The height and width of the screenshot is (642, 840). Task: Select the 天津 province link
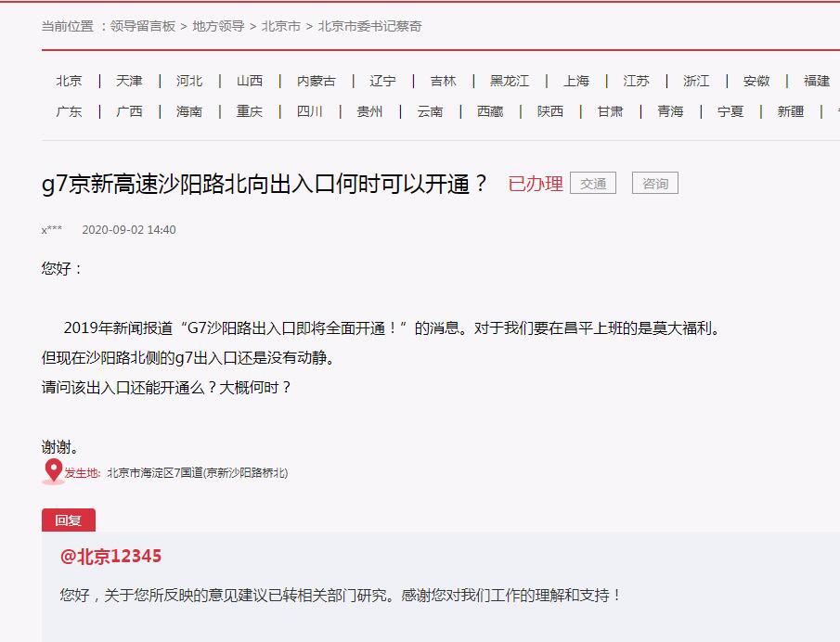pos(129,81)
